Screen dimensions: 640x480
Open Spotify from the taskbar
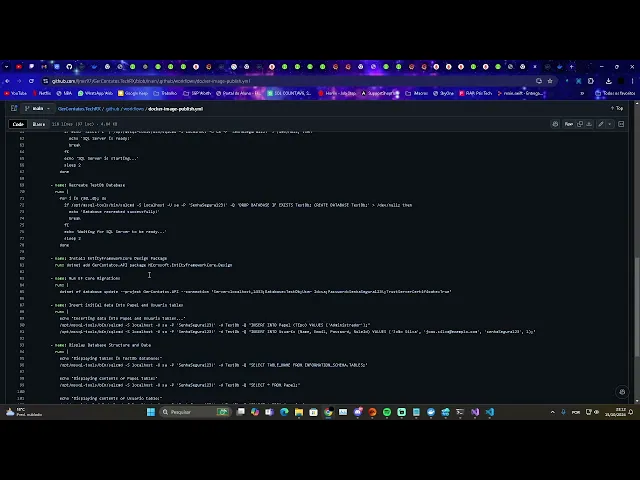click(x=387, y=412)
